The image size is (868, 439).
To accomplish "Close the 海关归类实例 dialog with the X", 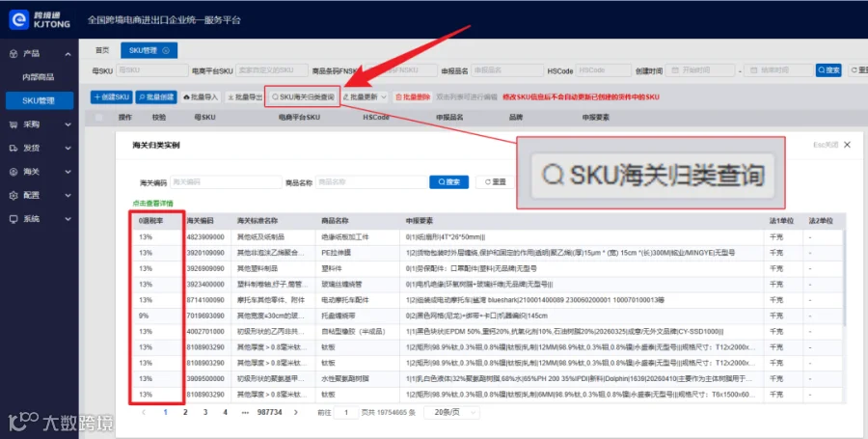I will [847, 145].
